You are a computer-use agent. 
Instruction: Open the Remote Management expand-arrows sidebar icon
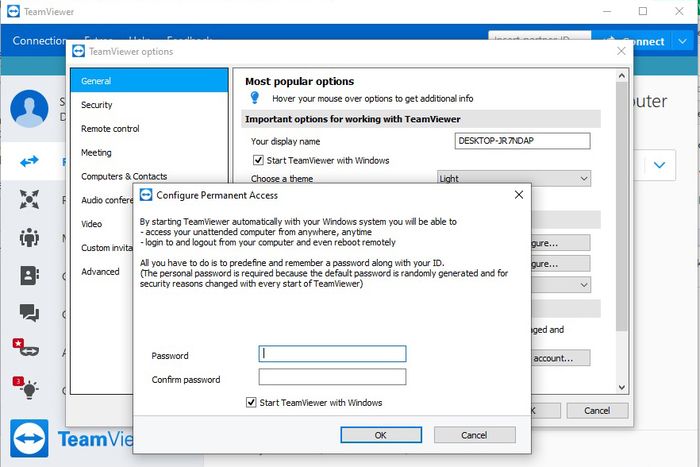pyautogui.click(x=29, y=199)
